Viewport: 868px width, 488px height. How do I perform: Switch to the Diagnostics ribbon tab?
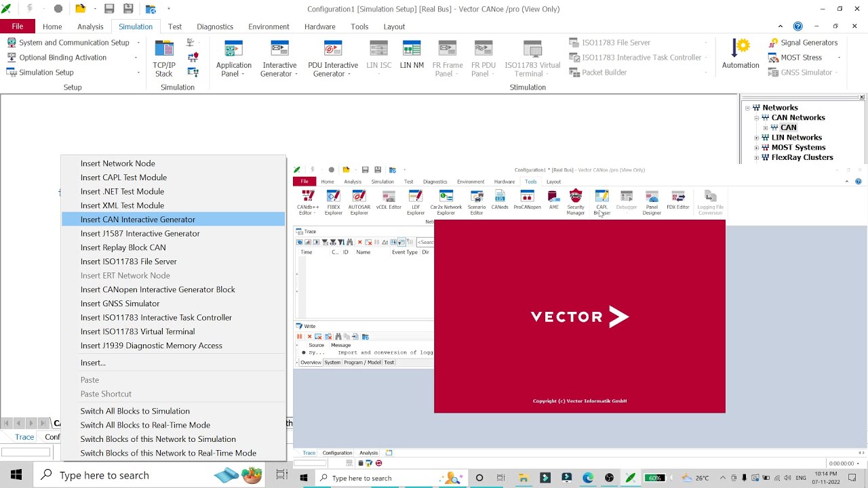(215, 26)
